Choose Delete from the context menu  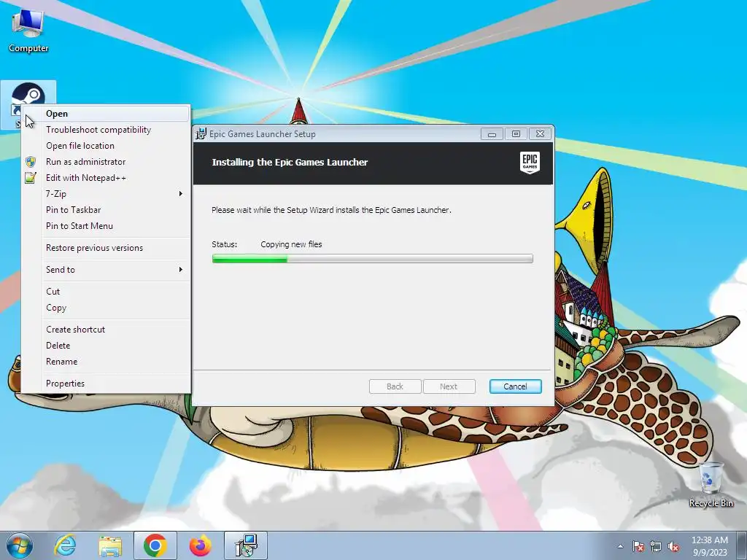coord(106,346)
